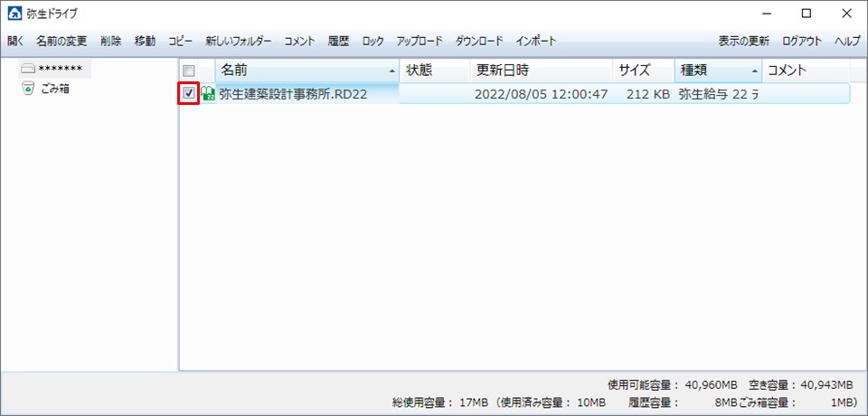Sort by 名前 column sort arrow
The width and height of the screenshot is (868, 416).
coord(392,71)
